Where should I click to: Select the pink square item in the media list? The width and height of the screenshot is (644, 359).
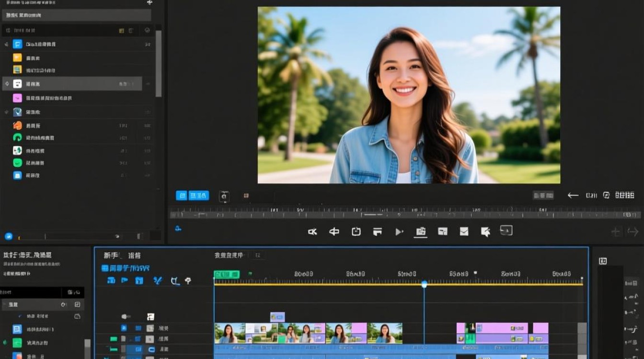coord(17,98)
